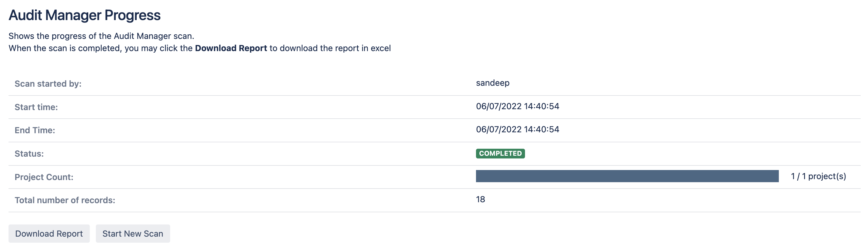The width and height of the screenshot is (868, 250).
Task: Click the total records value 18
Action: [480, 200]
